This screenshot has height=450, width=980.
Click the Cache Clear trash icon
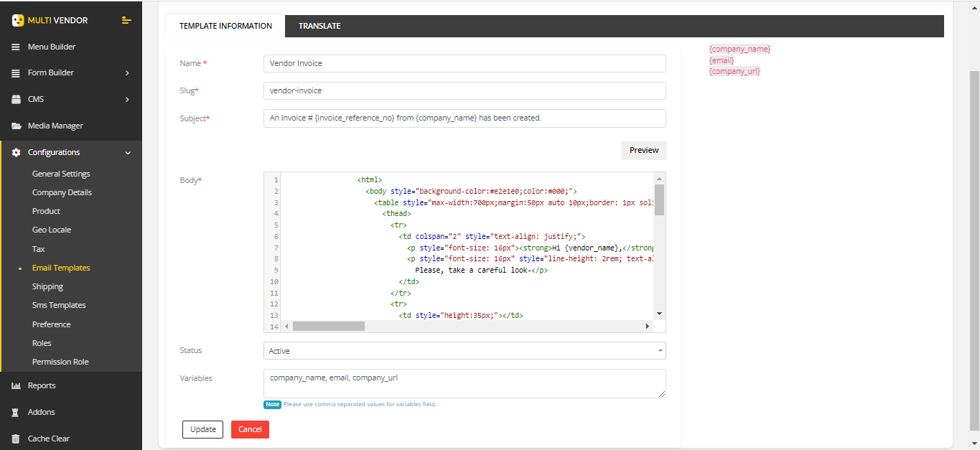(x=16, y=439)
